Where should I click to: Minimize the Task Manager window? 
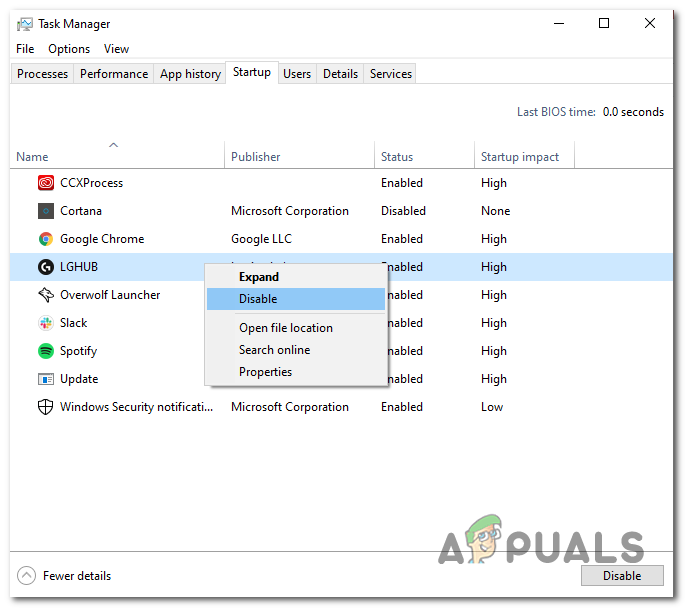tap(559, 23)
